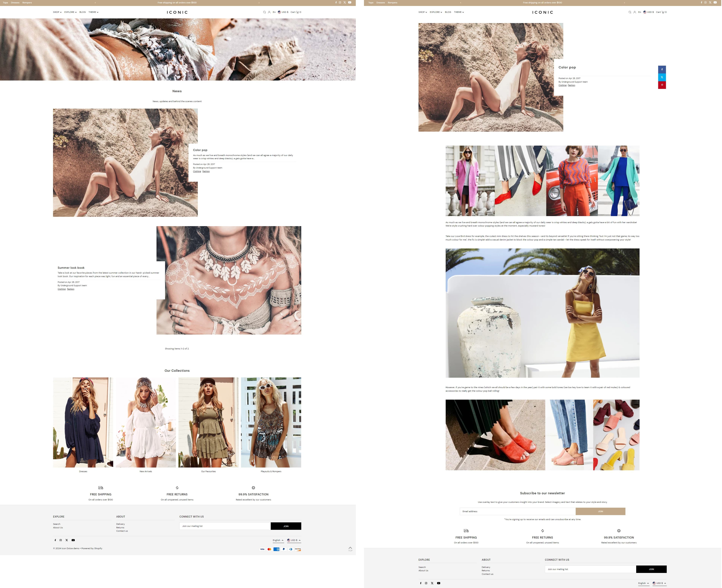Image resolution: width=722 pixels, height=588 pixels.
Task: Select Tops link in left page top bar
Action: [5, 3]
